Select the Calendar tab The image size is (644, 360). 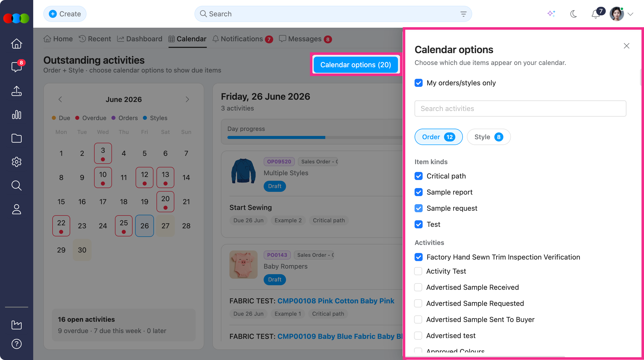(x=187, y=39)
